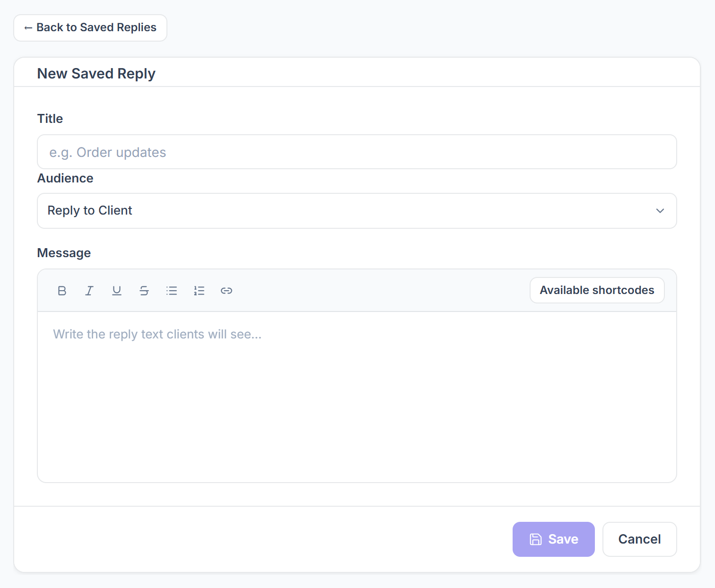Toggle bold formatting in message toolbar
This screenshot has width=715, height=588.
pos(62,291)
